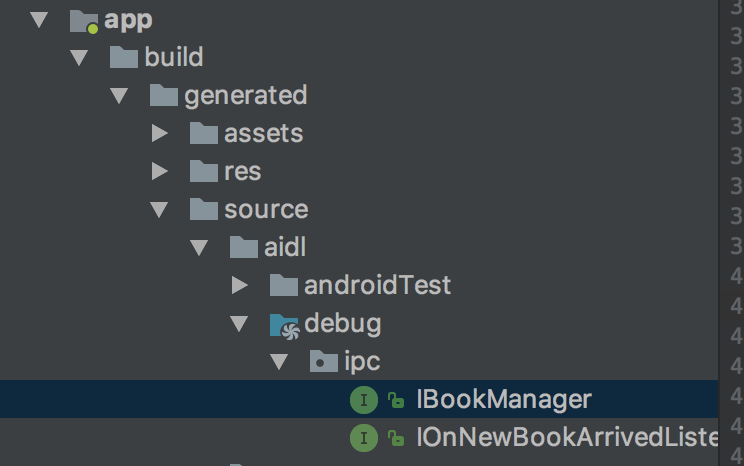Select the IBookManager file
Screen dimensions: 744x466
pyautogui.click(x=504, y=400)
